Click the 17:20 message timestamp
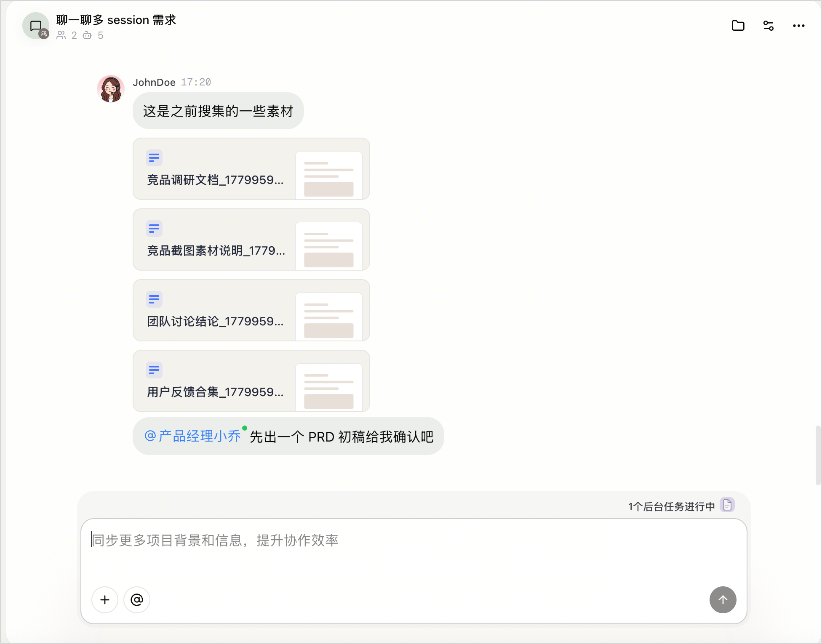This screenshot has height=644, width=822. click(x=196, y=82)
